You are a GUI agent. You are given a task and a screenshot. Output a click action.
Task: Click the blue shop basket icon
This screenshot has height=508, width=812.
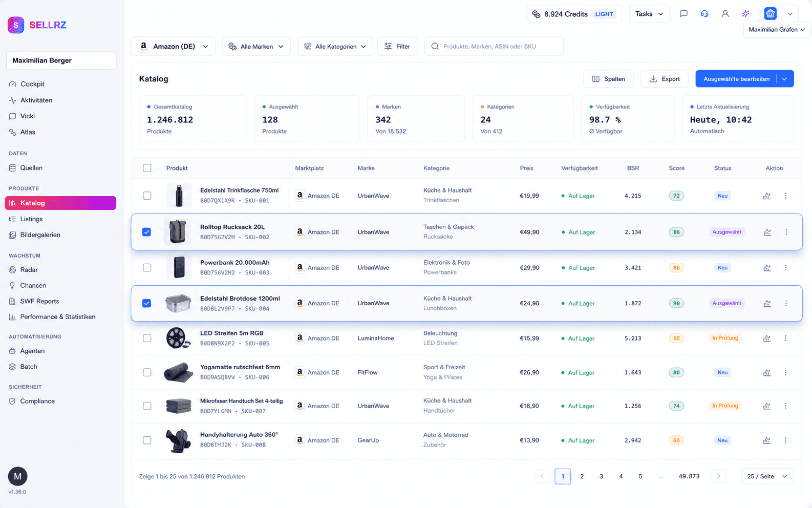tap(771, 14)
